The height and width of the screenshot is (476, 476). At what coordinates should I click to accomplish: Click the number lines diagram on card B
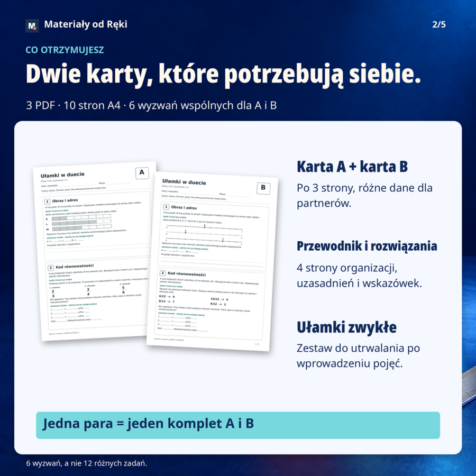(204, 235)
